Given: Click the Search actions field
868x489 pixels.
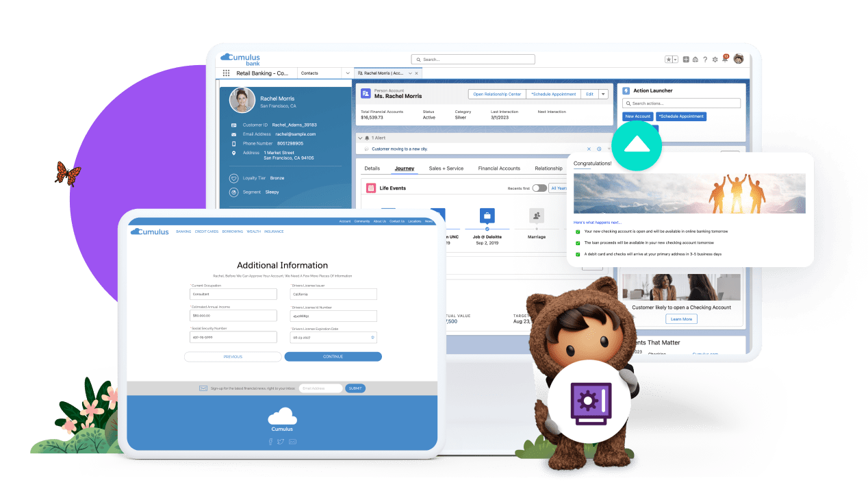Looking at the screenshot, I should click(681, 103).
